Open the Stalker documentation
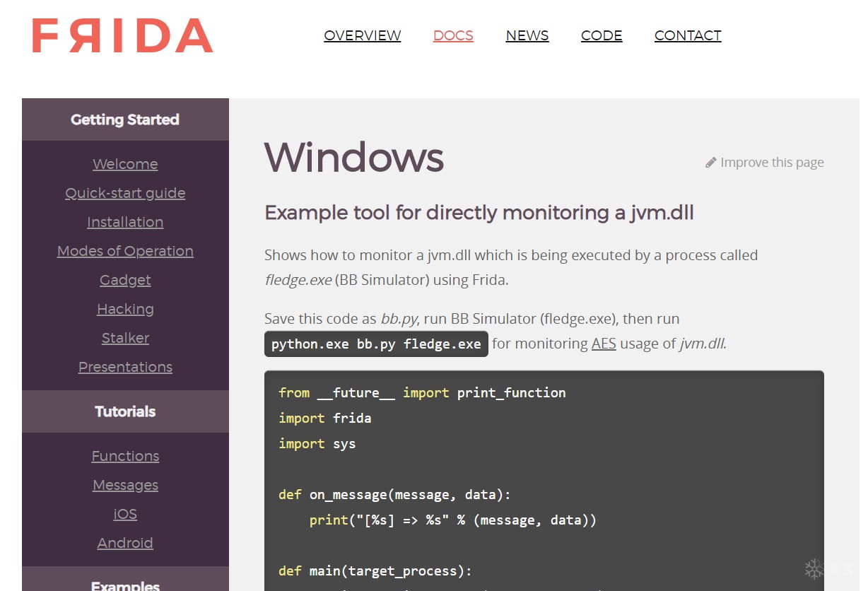The image size is (868, 591). (125, 338)
